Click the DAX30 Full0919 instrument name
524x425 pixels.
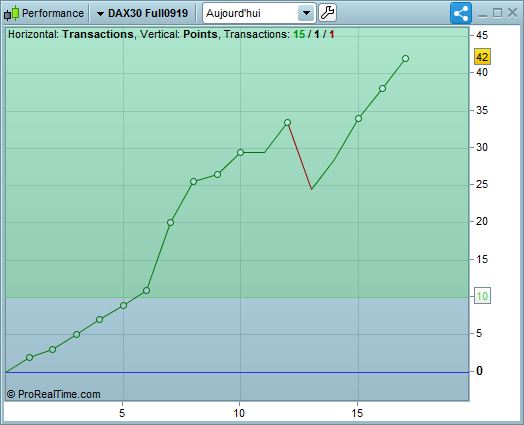[x=148, y=13]
